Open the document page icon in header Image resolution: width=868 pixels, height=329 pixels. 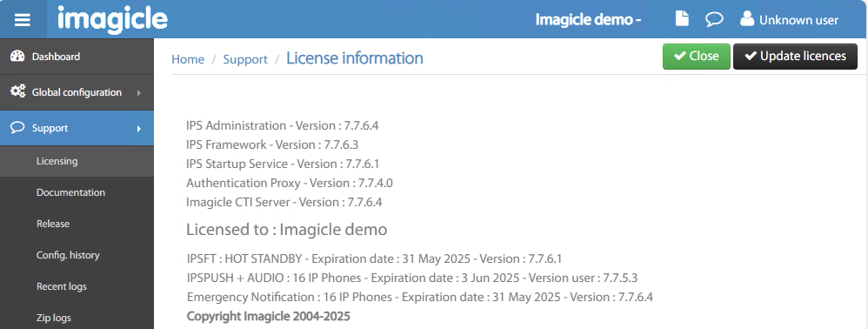[683, 18]
